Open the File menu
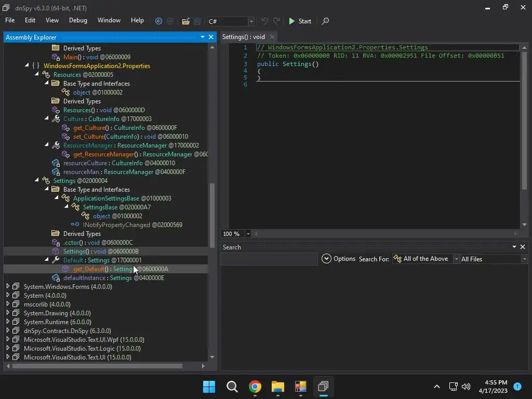532x399 pixels. coord(10,20)
